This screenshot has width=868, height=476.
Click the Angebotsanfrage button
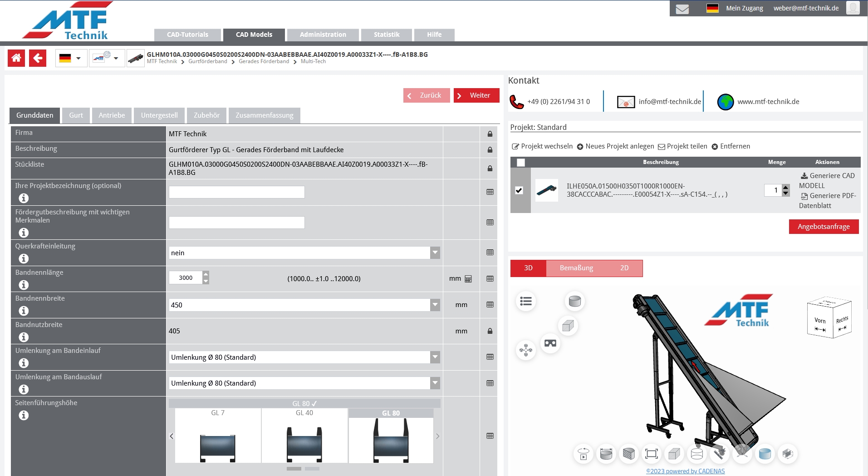824,227
